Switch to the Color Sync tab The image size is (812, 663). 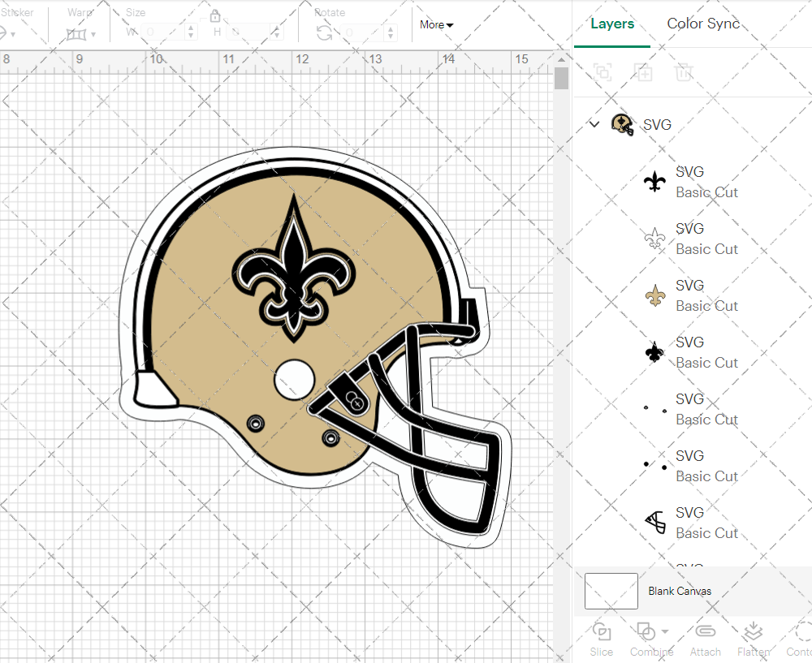(x=702, y=24)
